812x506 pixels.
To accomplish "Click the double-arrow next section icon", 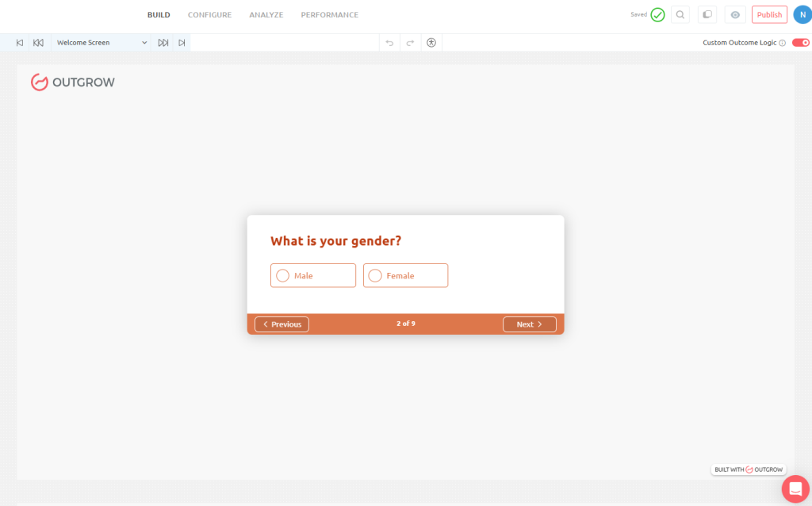I will click(163, 43).
